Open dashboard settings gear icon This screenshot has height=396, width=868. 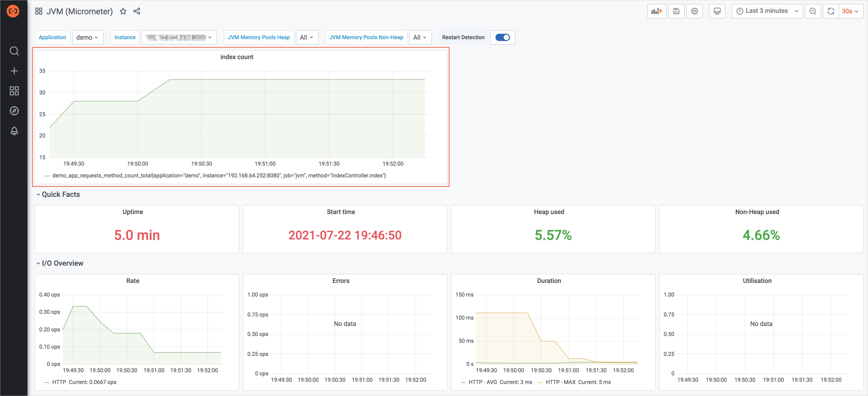[695, 11]
